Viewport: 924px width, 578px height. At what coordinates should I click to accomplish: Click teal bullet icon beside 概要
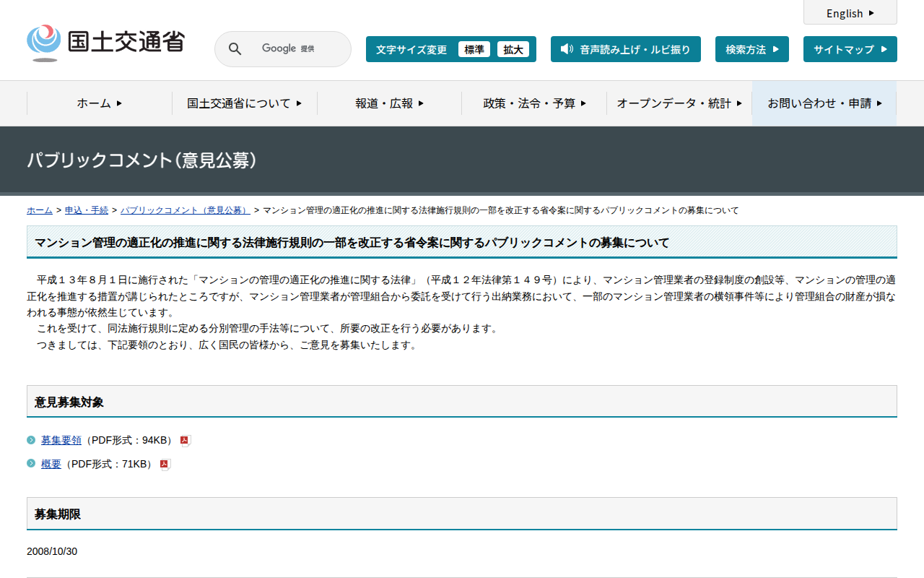click(x=31, y=464)
